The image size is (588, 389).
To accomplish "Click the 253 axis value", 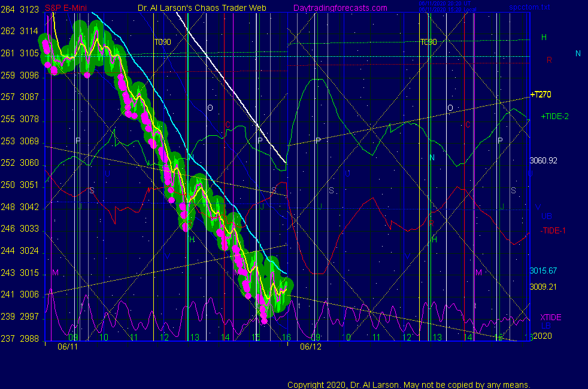I will pos(8,141).
